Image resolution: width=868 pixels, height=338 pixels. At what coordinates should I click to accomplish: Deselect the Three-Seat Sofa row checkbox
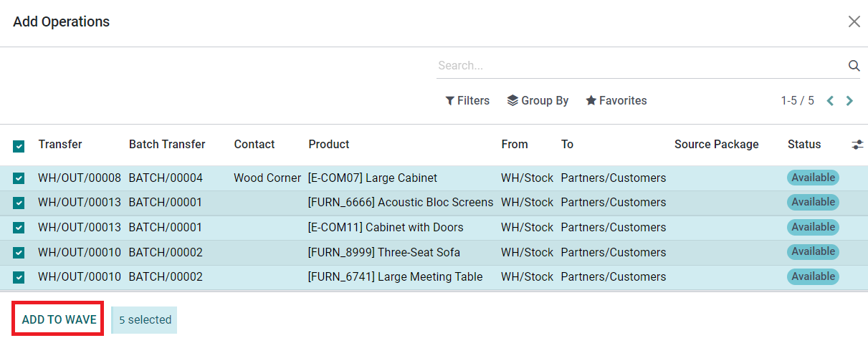pyautogui.click(x=19, y=253)
